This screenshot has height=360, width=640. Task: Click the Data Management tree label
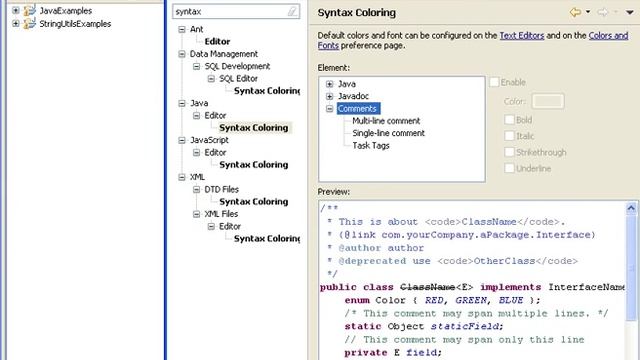[224, 54]
